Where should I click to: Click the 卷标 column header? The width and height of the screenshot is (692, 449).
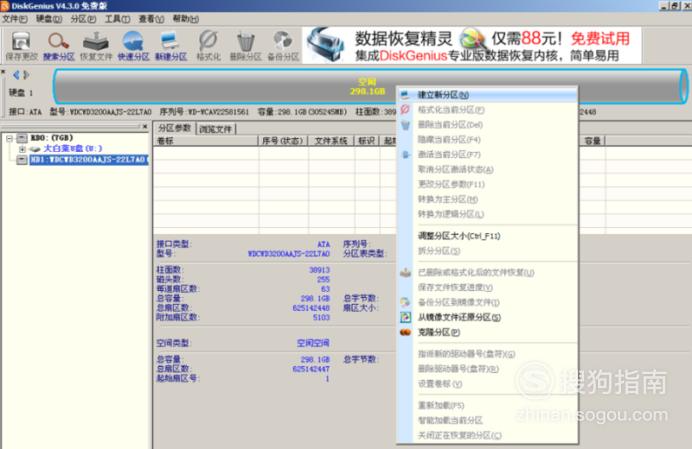[205, 141]
